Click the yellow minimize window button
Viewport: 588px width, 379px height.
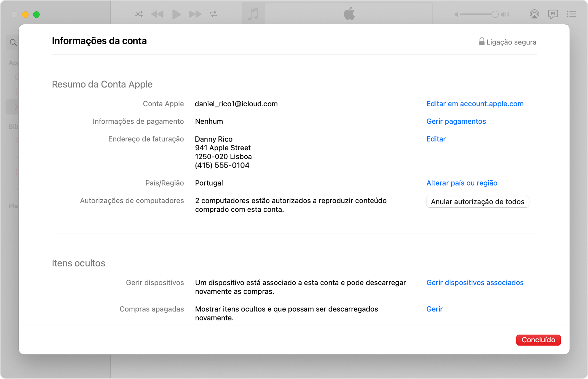tap(25, 14)
